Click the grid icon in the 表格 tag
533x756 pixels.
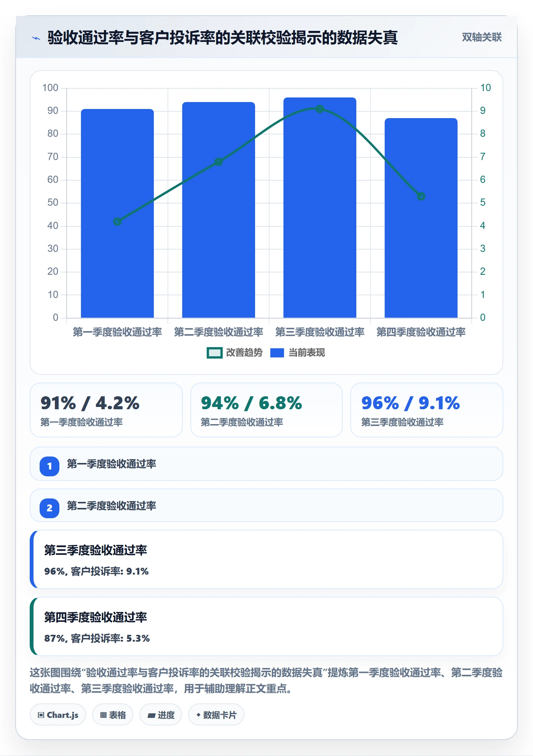103,715
